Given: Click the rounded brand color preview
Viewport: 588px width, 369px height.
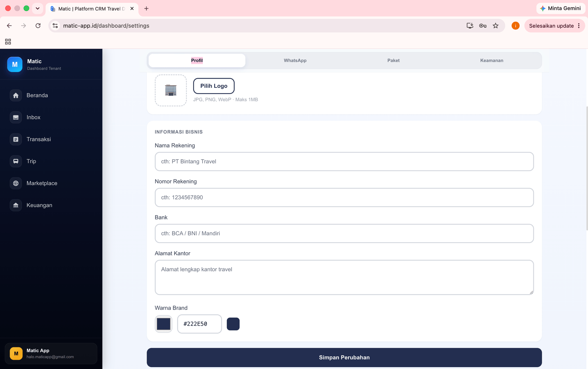Looking at the screenshot, I should tap(233, 324).
